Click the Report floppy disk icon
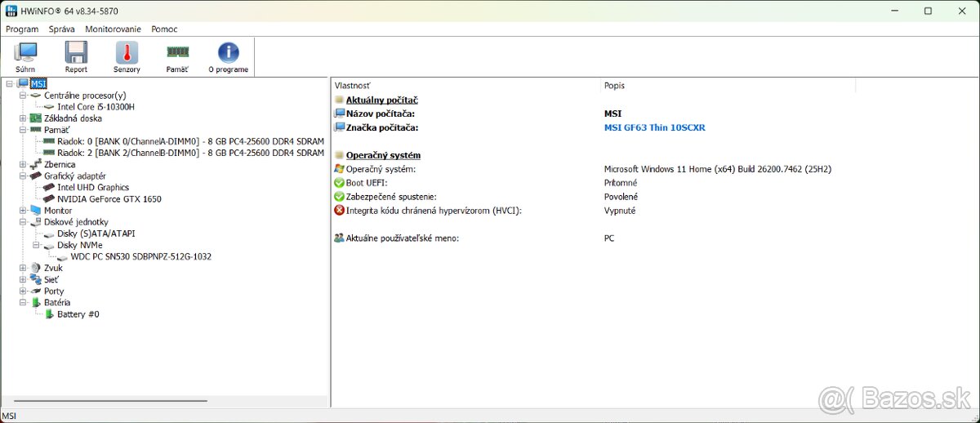 [x=76, y=54]
